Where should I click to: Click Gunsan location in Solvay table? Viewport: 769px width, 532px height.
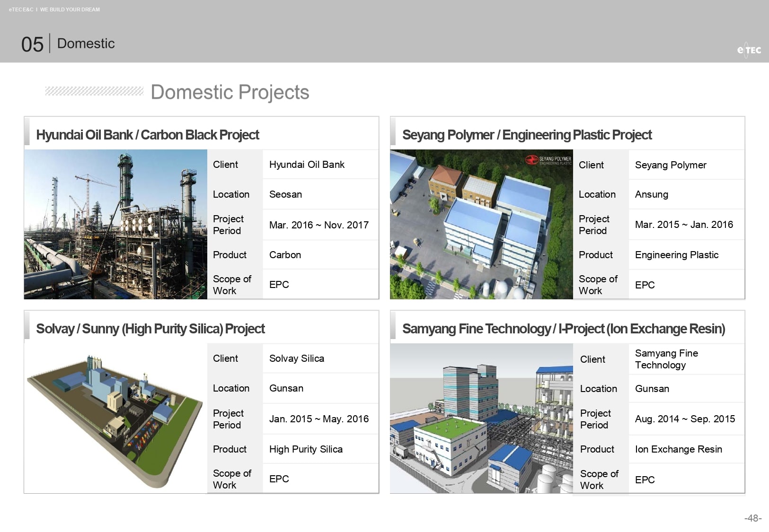click(x=286, y=388)
